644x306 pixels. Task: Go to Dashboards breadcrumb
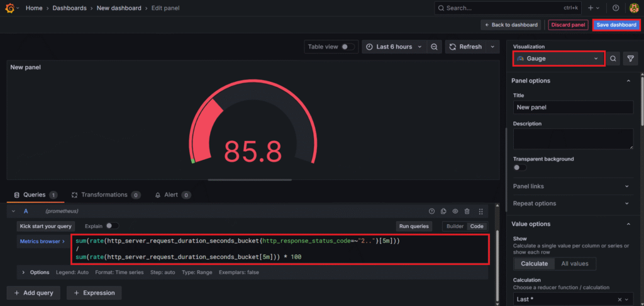click(x=69, y=8)
